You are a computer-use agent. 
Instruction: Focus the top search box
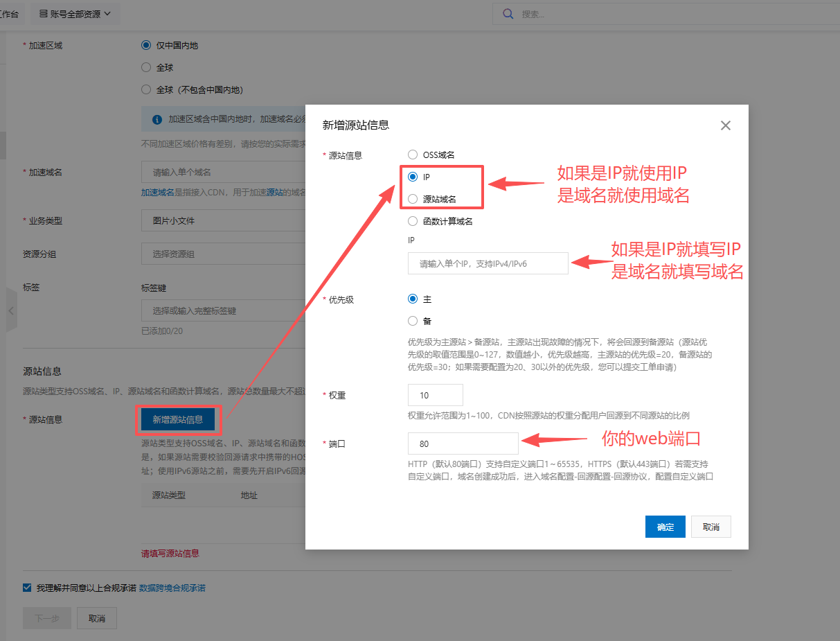pos(665,14)
